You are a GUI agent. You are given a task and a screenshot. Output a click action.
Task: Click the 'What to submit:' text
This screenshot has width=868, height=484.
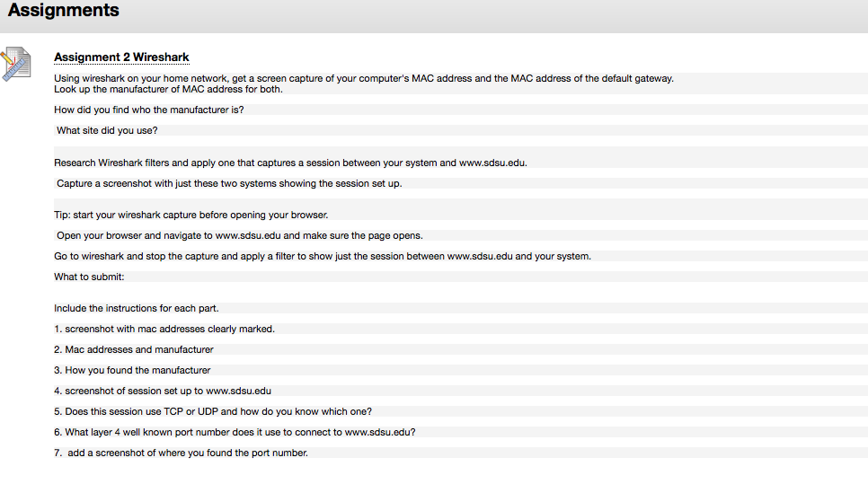click(89, 277)
